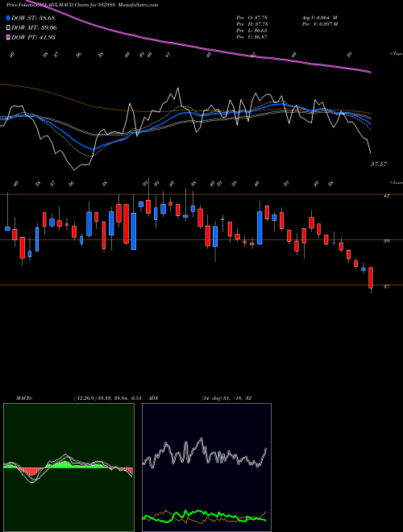
Task: Click the chart title for 532388
Action: tap(82, 5)
